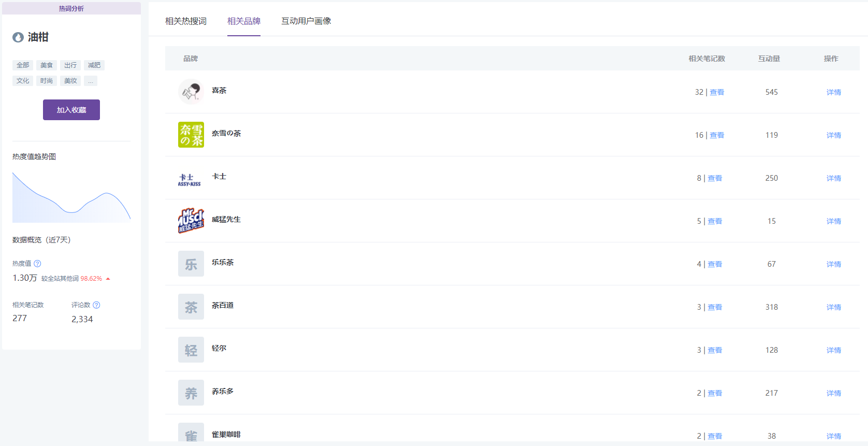868x446 pixels.
Task: Expand more category tags with the ellipsis
Action: [x=91, y=81]
